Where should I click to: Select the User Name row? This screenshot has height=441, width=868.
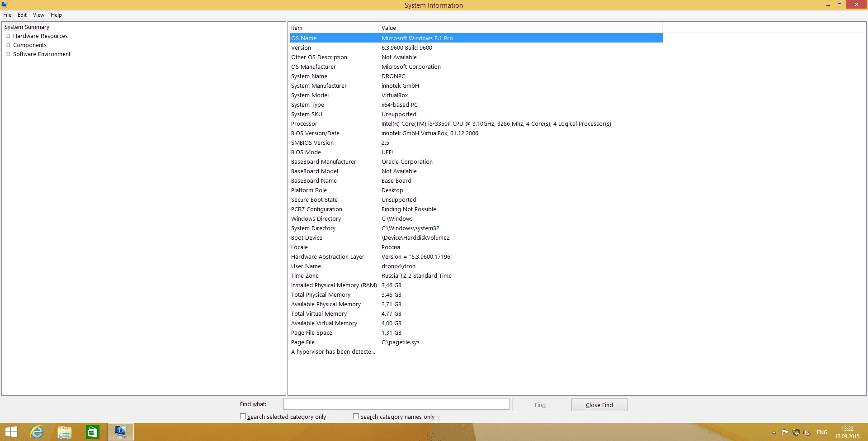coord(476,266)
